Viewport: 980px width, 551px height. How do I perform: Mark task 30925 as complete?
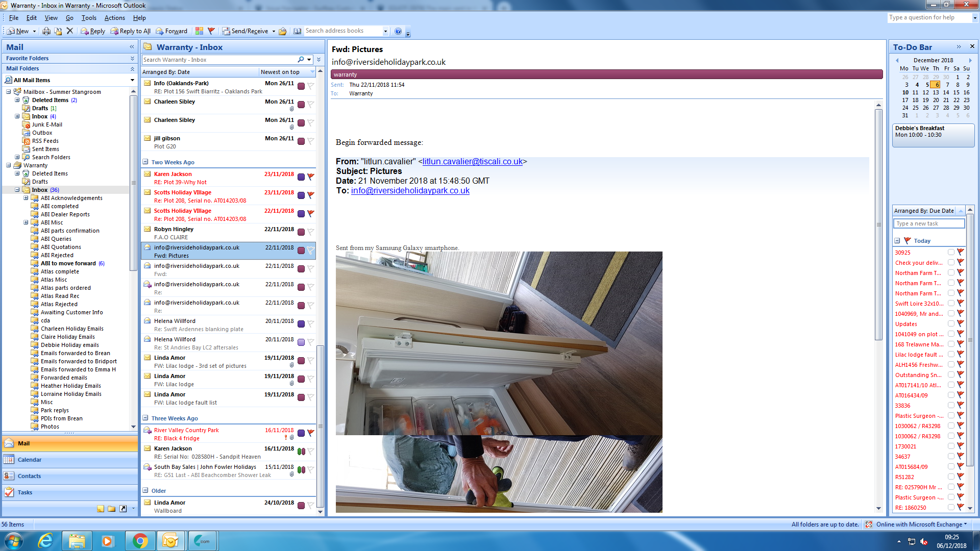pyautogui.click(x=951, y=252)
